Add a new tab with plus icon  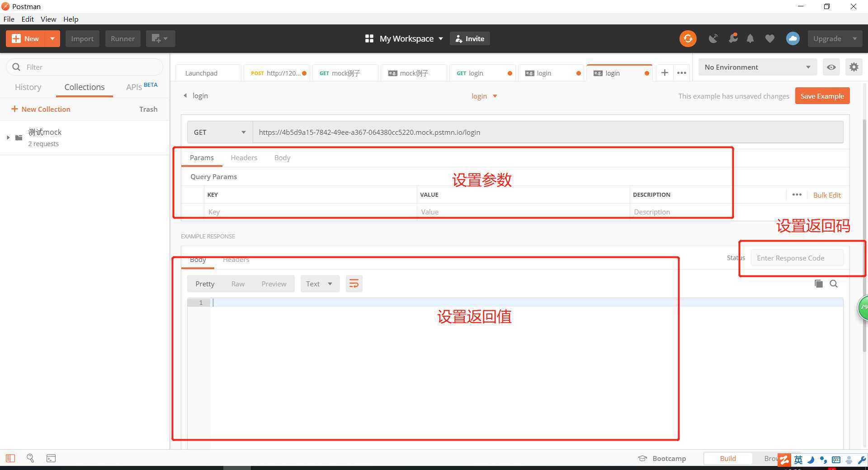665,73
